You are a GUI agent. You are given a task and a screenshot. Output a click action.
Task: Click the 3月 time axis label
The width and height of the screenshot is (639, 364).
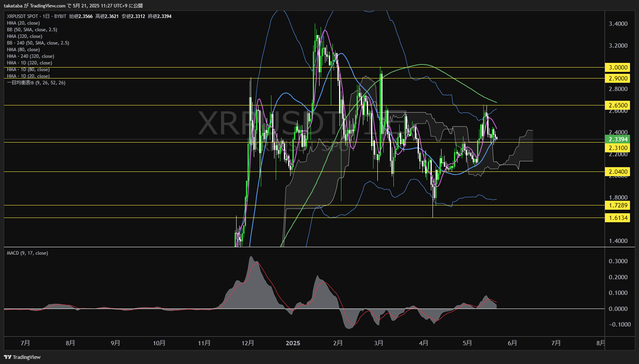click(x=379, y=343)
